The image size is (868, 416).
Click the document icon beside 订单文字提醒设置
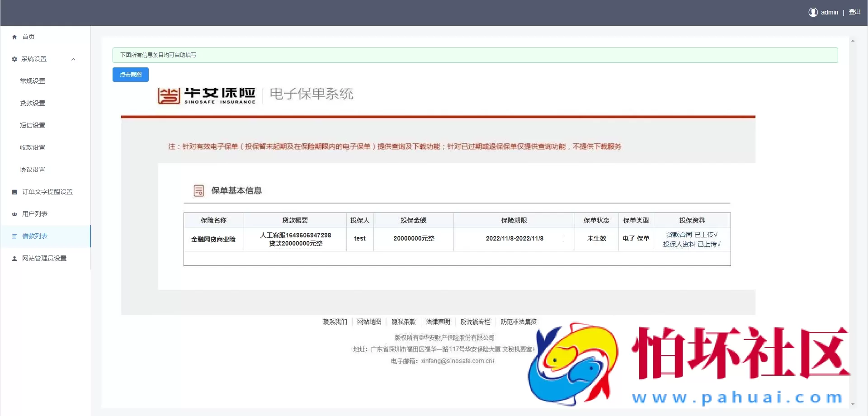point(14,192)
